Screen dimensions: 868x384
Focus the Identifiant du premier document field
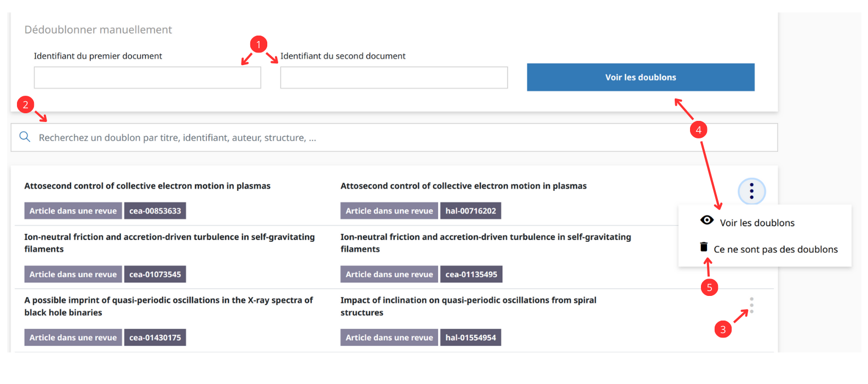click(x=147, y=77)
